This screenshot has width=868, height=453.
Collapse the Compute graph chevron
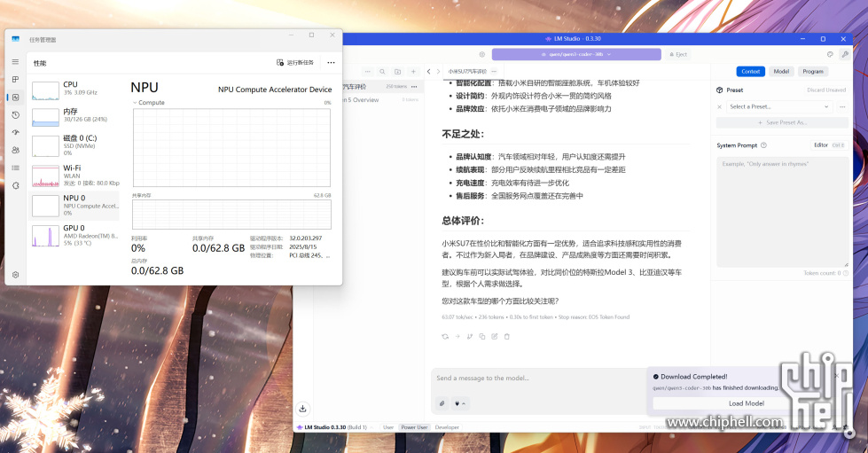coord(136,103)
